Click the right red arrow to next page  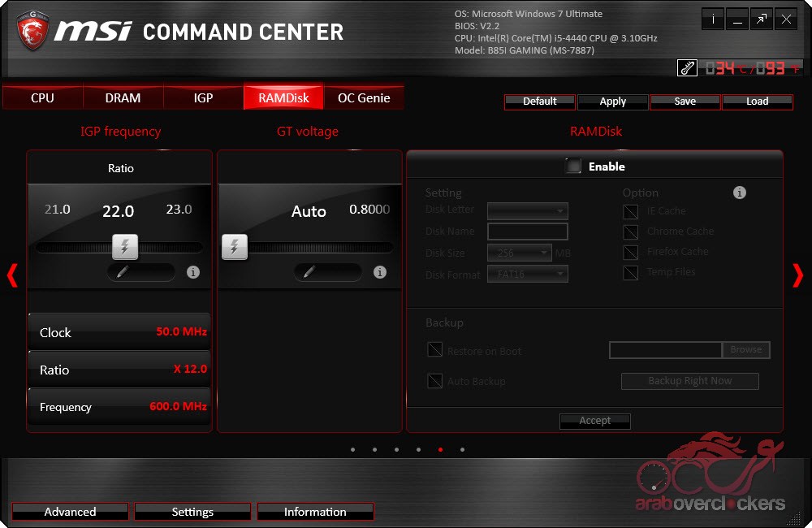tap(797, 276)
